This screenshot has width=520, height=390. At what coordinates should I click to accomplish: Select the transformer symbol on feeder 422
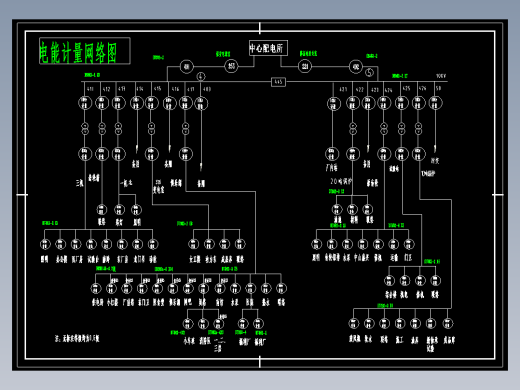[x=353, y=129]
